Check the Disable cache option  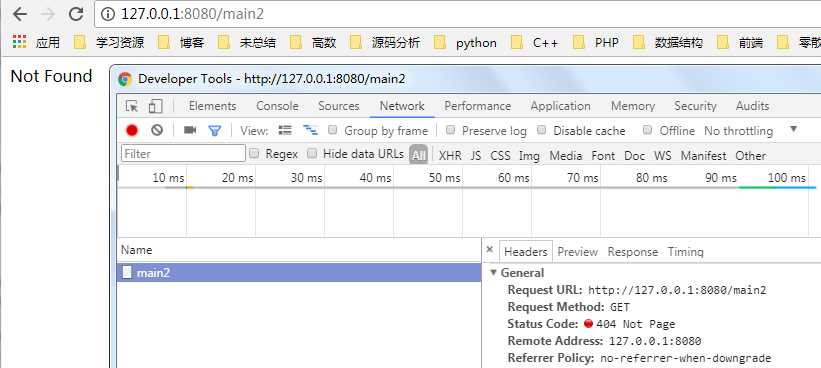click(x=542, y=130)
